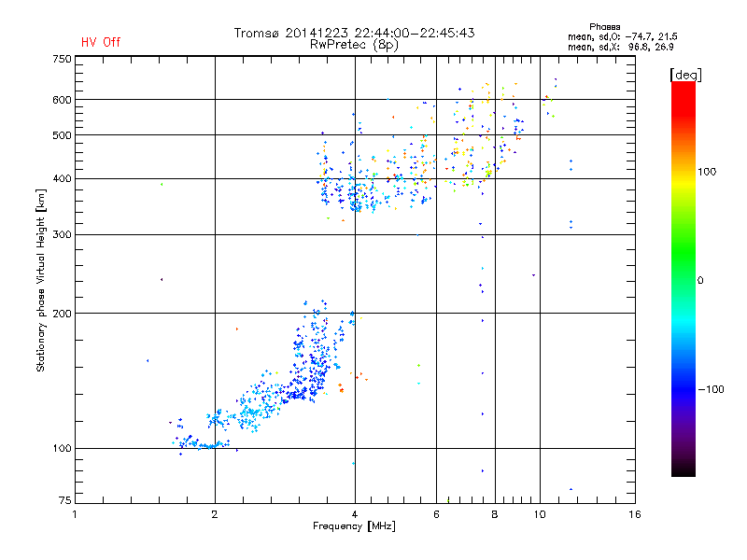Click the red HV Off label

[101, 42]
